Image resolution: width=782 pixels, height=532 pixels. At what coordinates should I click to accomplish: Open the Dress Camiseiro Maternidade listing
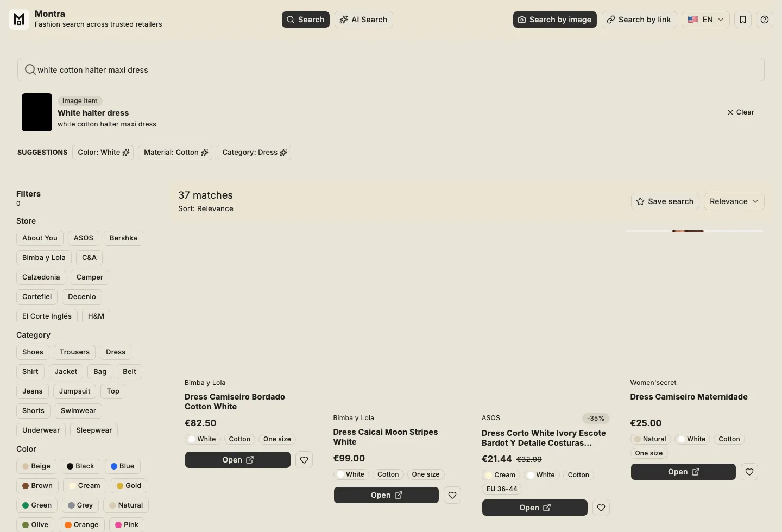(x=683, y=472)
